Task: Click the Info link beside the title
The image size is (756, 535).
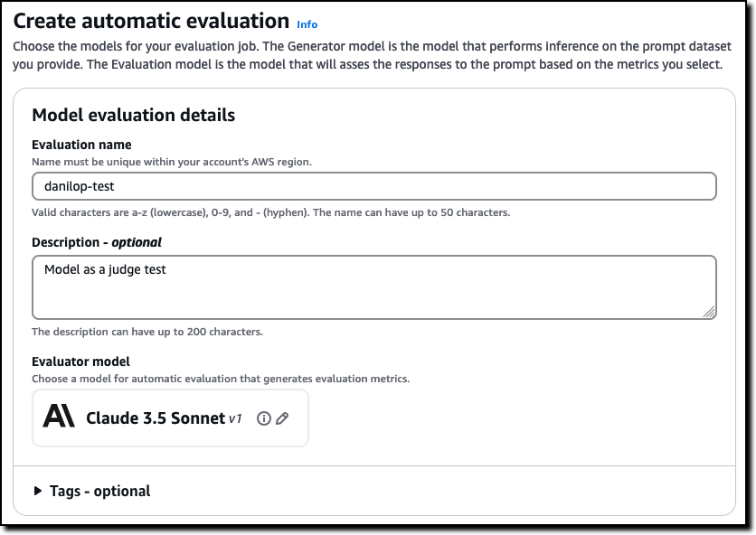Action: pyautogui.click(x=307, y=24)
